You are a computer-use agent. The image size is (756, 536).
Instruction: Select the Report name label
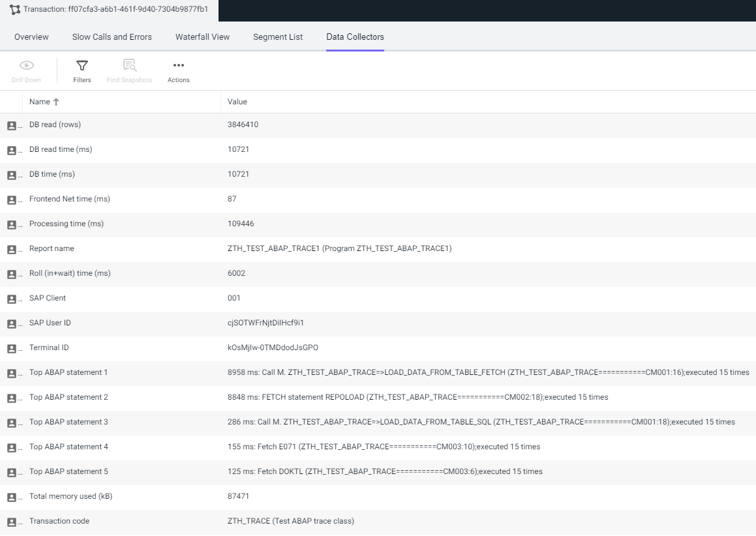pos(52,248)
